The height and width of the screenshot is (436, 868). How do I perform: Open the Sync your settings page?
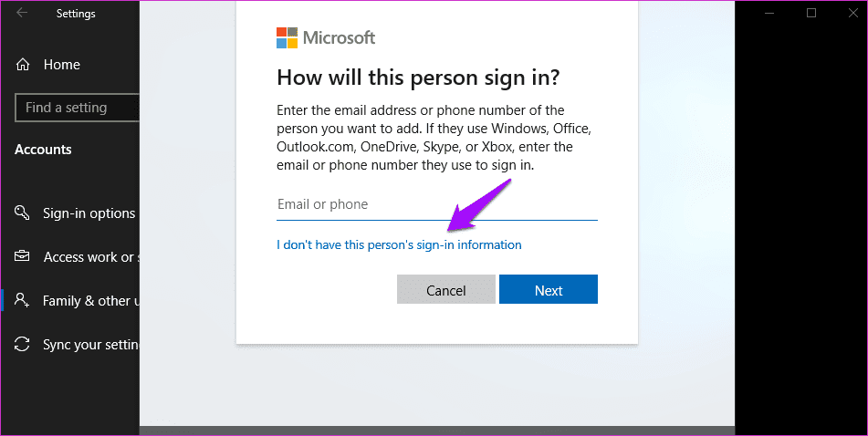pyautogui.click(x=90, y=345)
